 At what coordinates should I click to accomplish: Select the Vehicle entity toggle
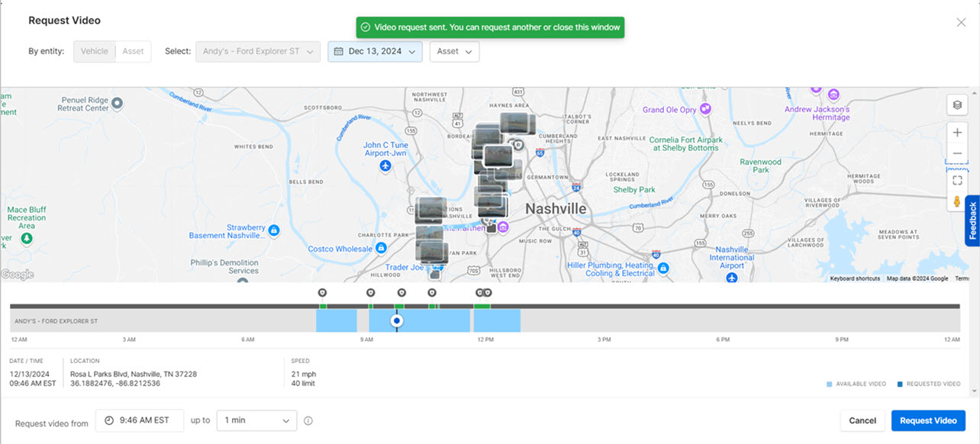click(94, 51)
